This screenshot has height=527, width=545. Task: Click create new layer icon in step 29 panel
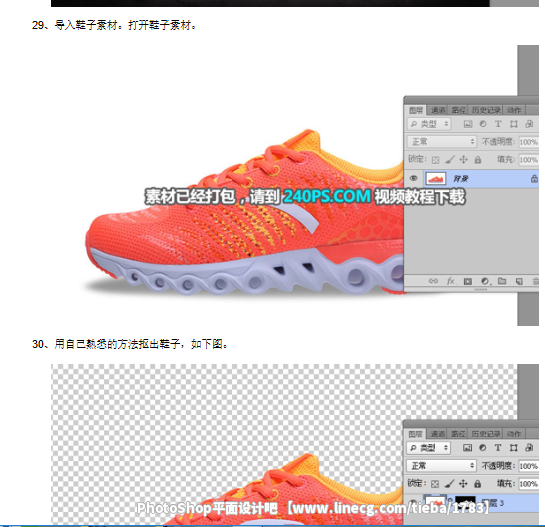point(519,281)
